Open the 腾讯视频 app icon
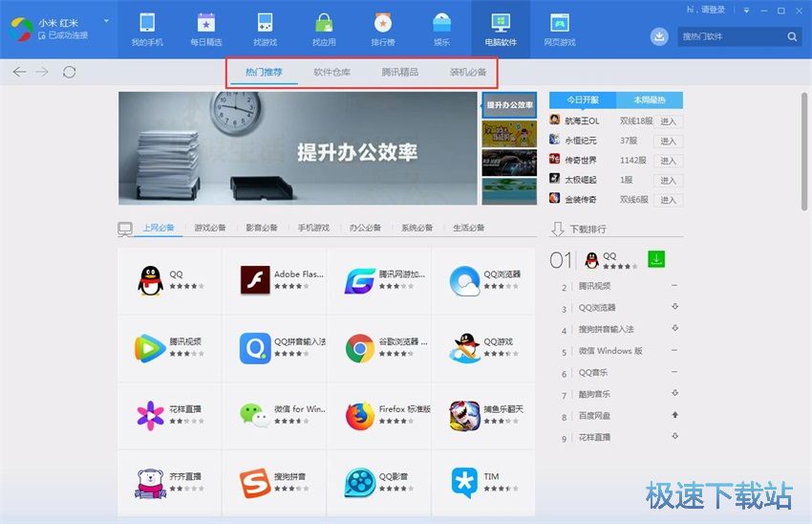The height and width of the screenshot is (524, 812). tap(150, 348)
